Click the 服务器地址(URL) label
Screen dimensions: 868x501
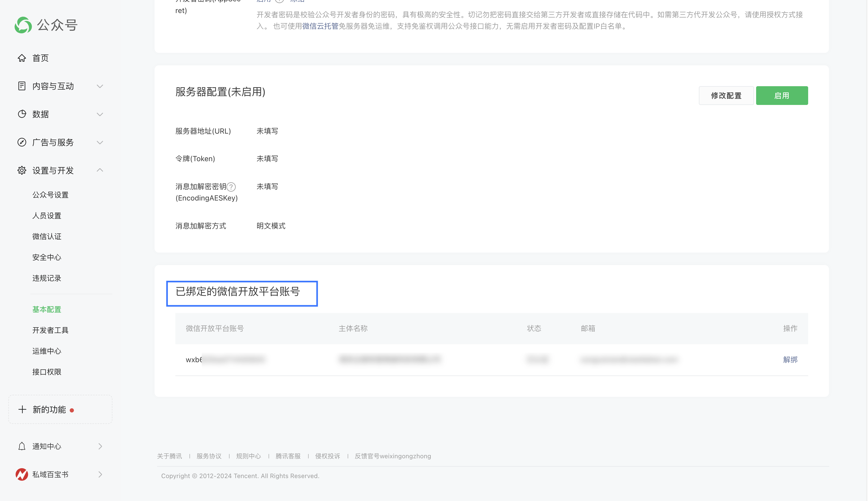click(x=203, y=131)
